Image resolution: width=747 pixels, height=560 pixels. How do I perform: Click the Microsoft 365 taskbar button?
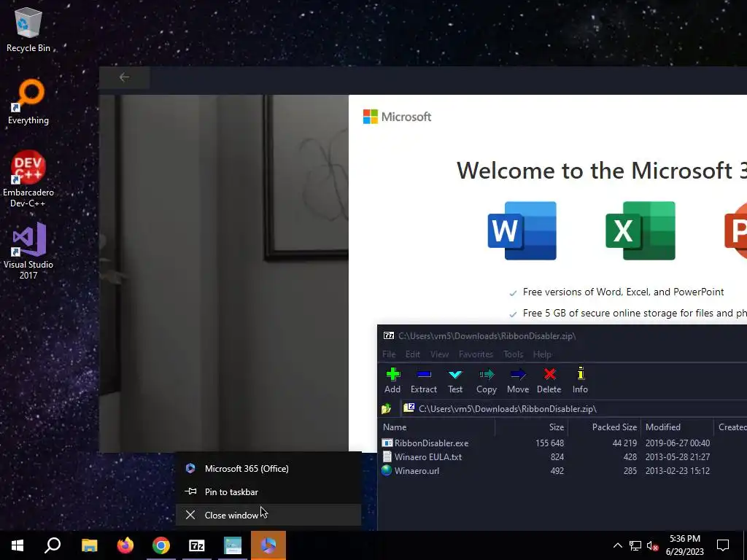coord(268,545)
